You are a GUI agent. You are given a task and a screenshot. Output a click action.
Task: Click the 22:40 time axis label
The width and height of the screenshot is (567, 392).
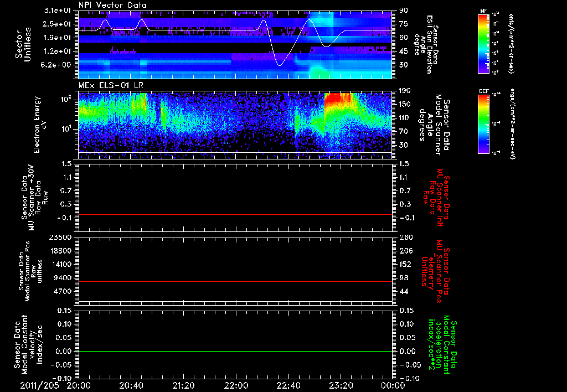click(288, 385)
